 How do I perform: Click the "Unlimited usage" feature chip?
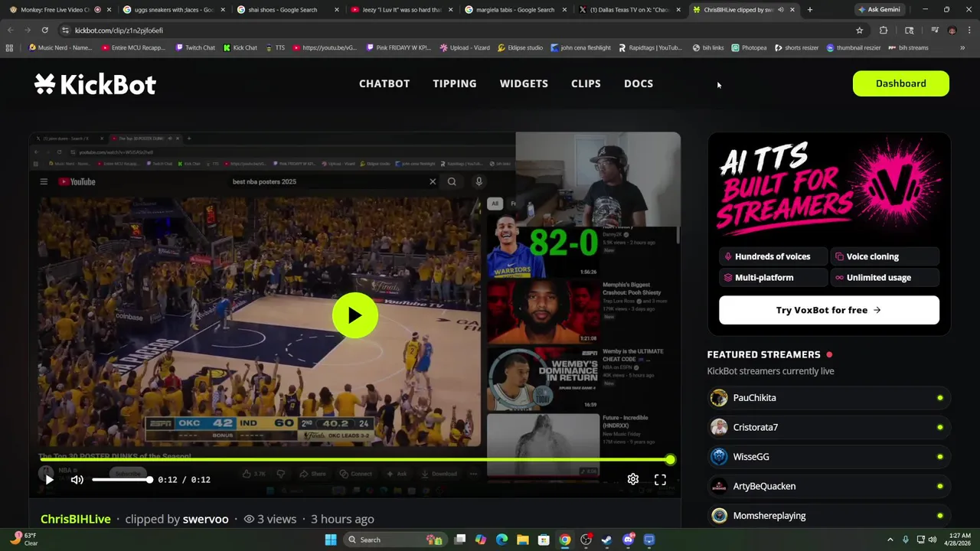pyautogui.click(x=884, y=278)
